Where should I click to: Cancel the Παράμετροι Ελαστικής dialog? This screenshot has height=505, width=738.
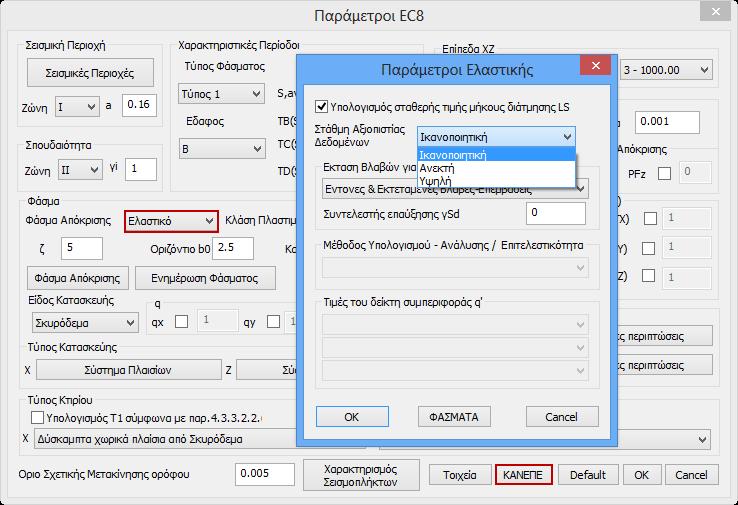click(x=562, y=417)
